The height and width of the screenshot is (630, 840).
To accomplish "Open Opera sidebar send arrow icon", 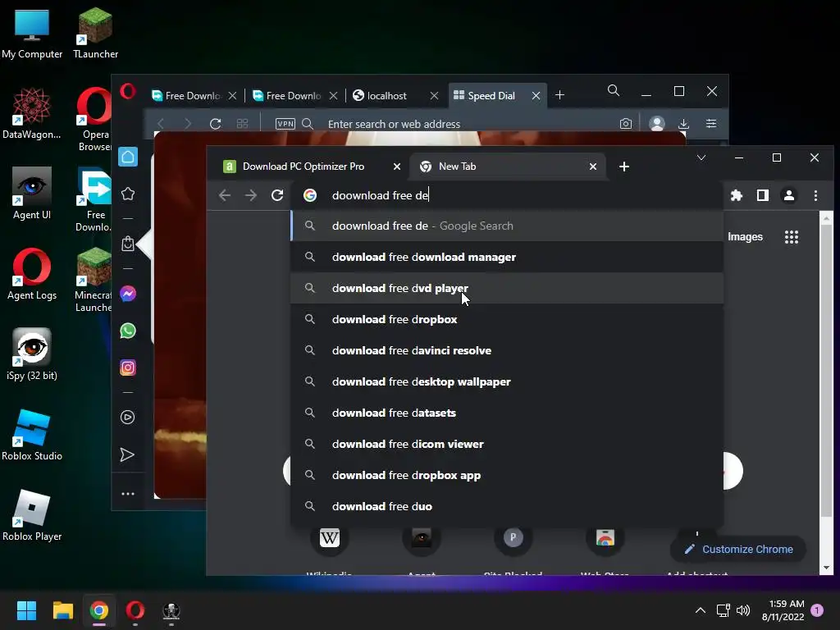I will (x=127, y=454).
